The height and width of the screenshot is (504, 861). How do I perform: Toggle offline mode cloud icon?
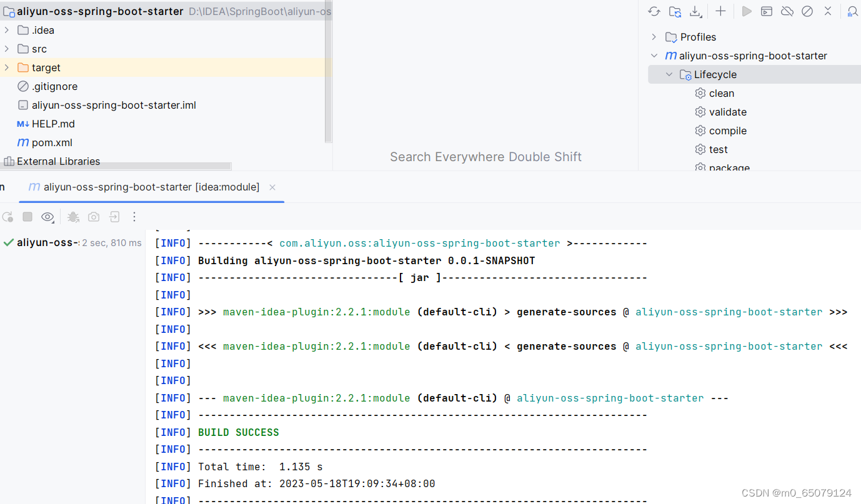click(787, 11)
